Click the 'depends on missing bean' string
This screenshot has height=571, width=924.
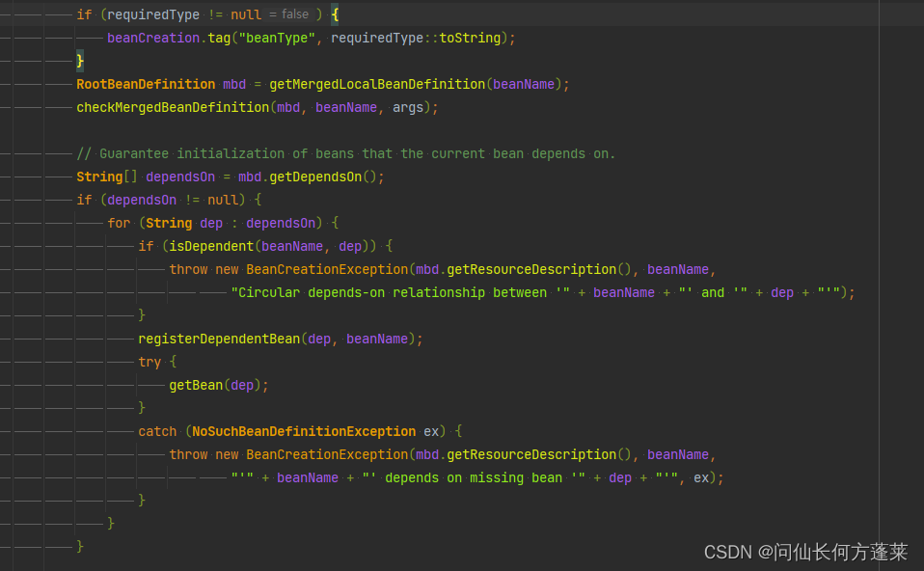coord(474,477)
